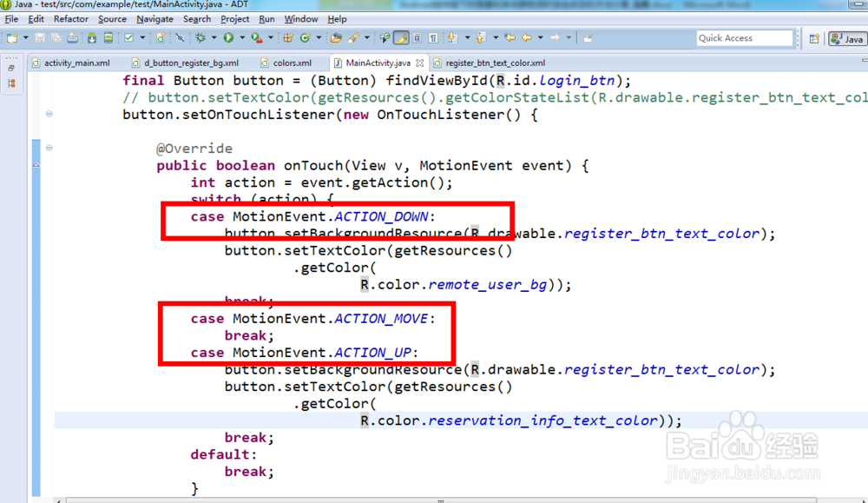Collapse the setOnTouchListener code fold marker
This screenshot has height=503, width=868.
click(x=49, y=114)
